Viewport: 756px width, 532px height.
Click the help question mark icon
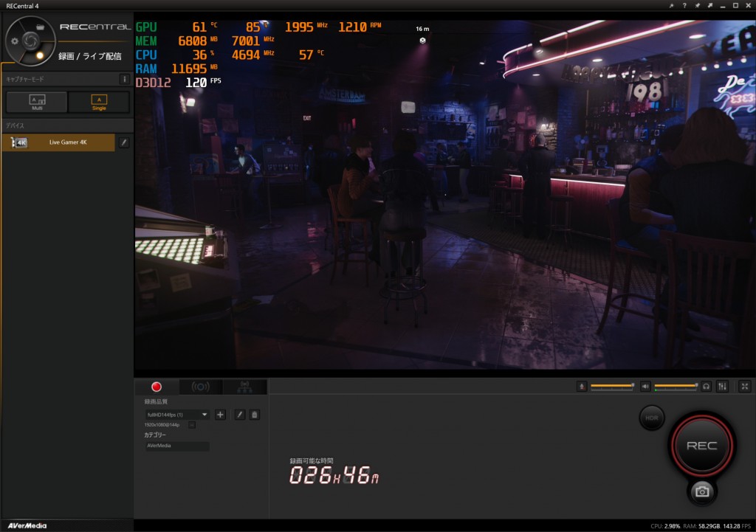(684, 5)
